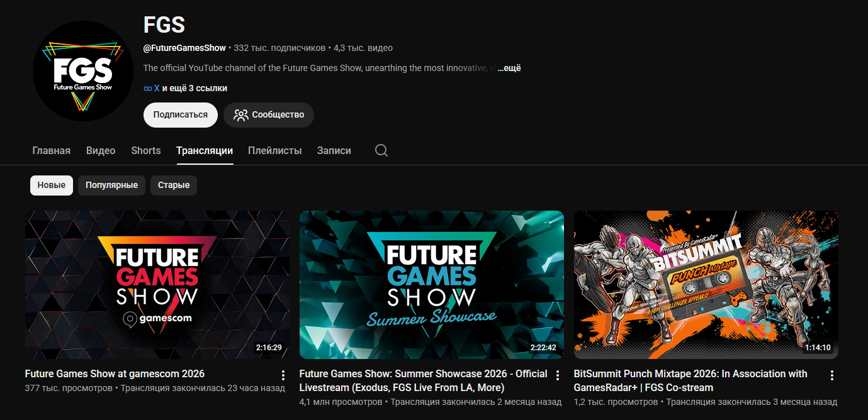The image size is (868, 420).
Task: Click the FGS channel avatar logo
Action: pyautogui.click(x=83, y=71)
